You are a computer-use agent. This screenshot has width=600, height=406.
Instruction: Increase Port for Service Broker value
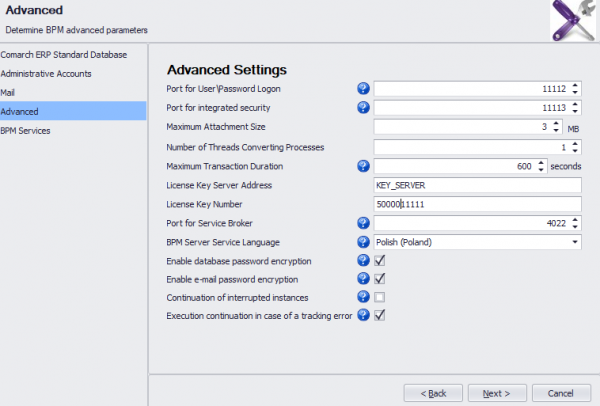point(575,220)
